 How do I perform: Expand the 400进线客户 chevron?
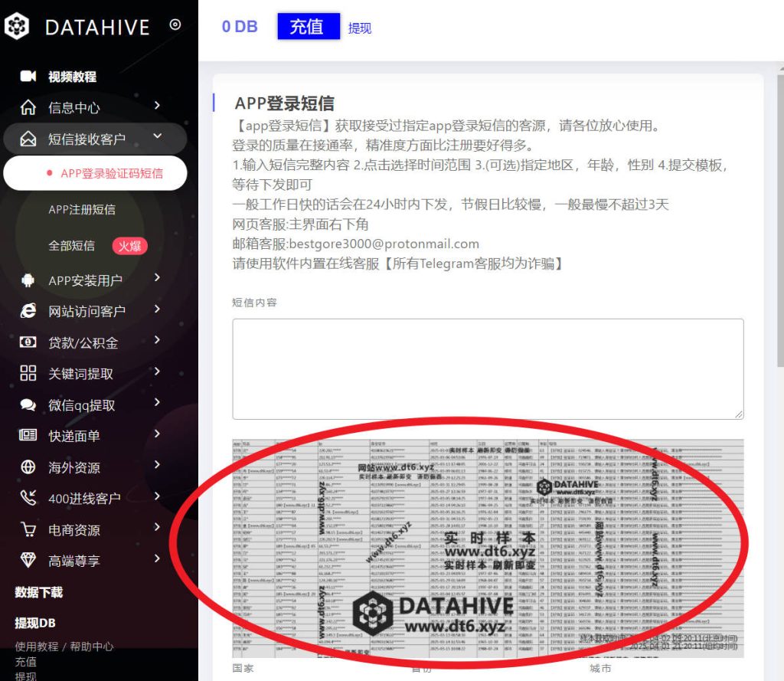[157, 496]
